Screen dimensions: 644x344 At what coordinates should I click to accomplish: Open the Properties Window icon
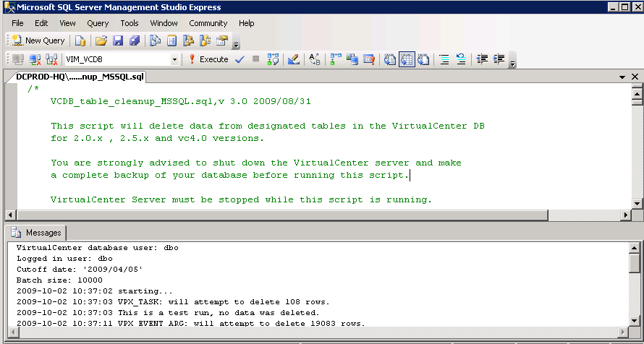pyautogui.click(x=222, y=40)
